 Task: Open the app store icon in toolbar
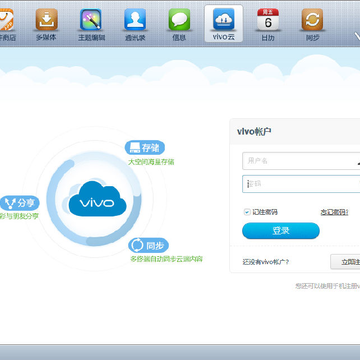(x=7, y=25)
